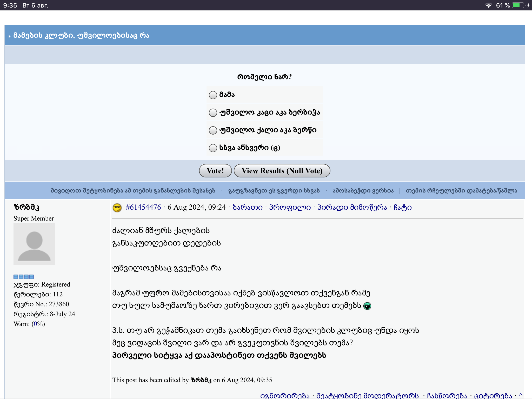Click the პირადი მიმოწერა private message link
Viewport: 532px width, 399px height.
pos(352,207)
